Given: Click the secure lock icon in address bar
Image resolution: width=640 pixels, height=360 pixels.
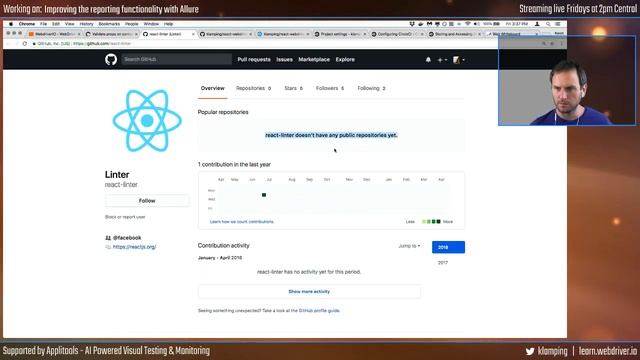Looking at the screenshot, I should click(34, 44).
